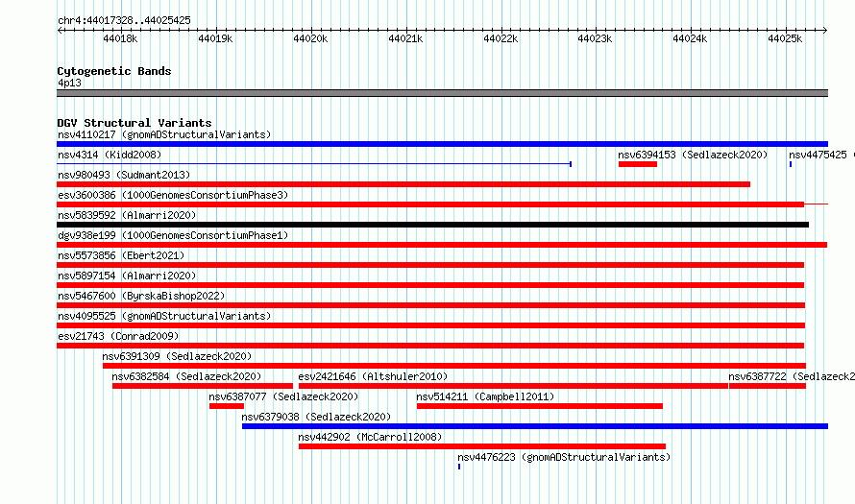Open the nsv6387077 (Sedlazeck2020) label
Viewport: 855px width, 504px height.
tap(283, 396)
